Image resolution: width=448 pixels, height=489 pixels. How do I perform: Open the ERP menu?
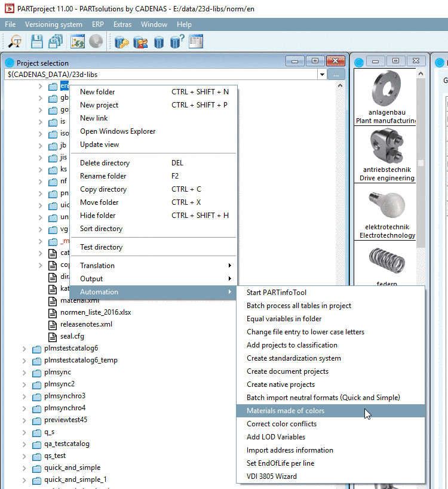97,24
